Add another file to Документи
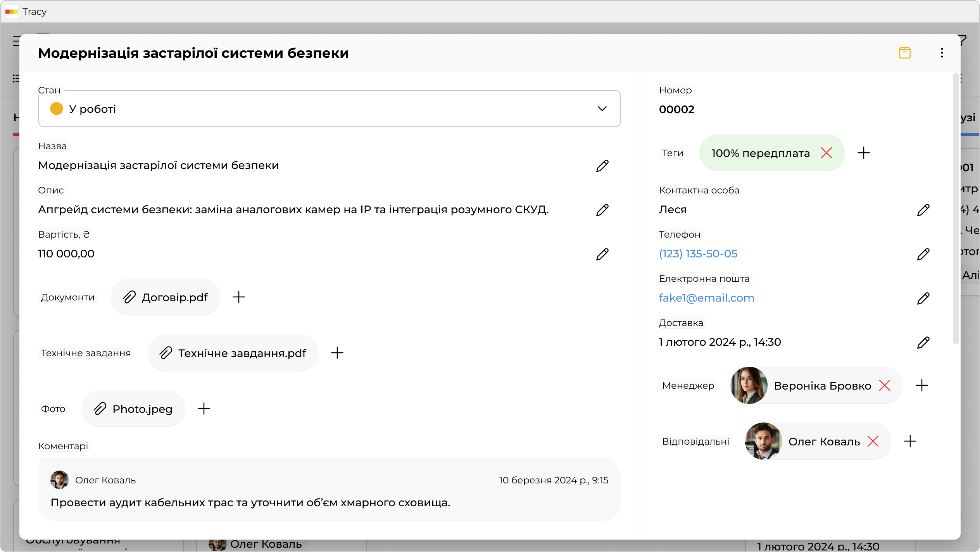 [x=239, y=297]
